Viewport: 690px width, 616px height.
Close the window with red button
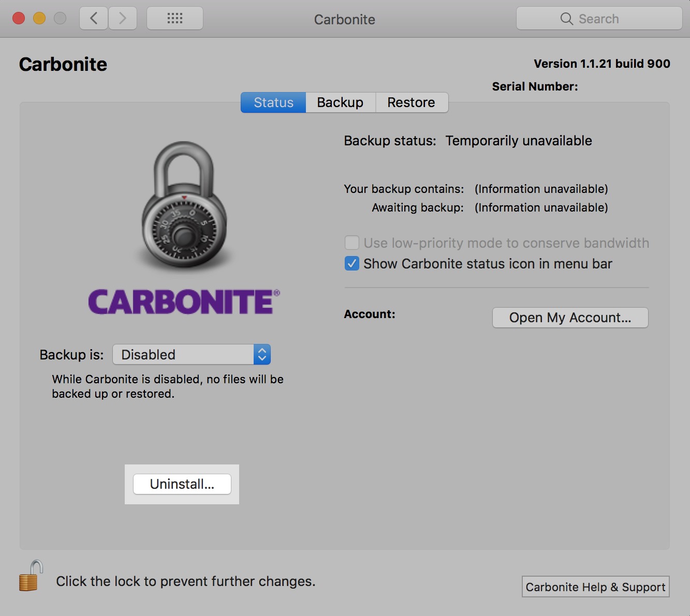pos(19,19)
